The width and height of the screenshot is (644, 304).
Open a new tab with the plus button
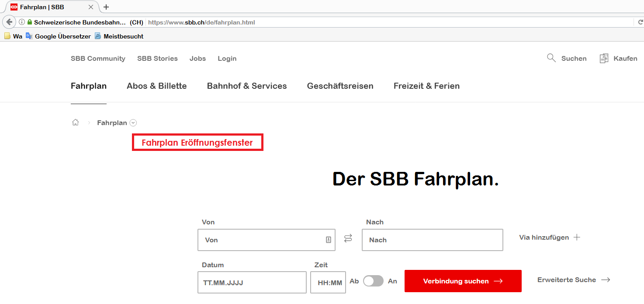coord(106,7)
